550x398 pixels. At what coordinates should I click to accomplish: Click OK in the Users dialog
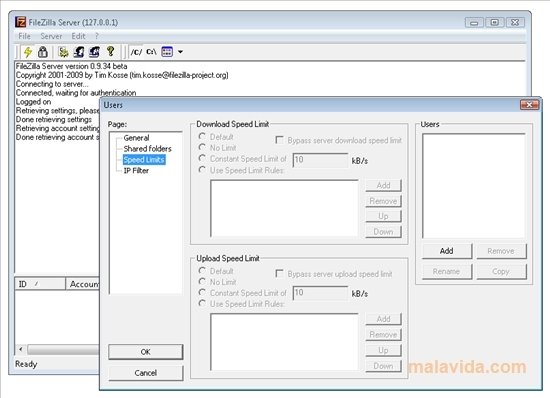146,352
